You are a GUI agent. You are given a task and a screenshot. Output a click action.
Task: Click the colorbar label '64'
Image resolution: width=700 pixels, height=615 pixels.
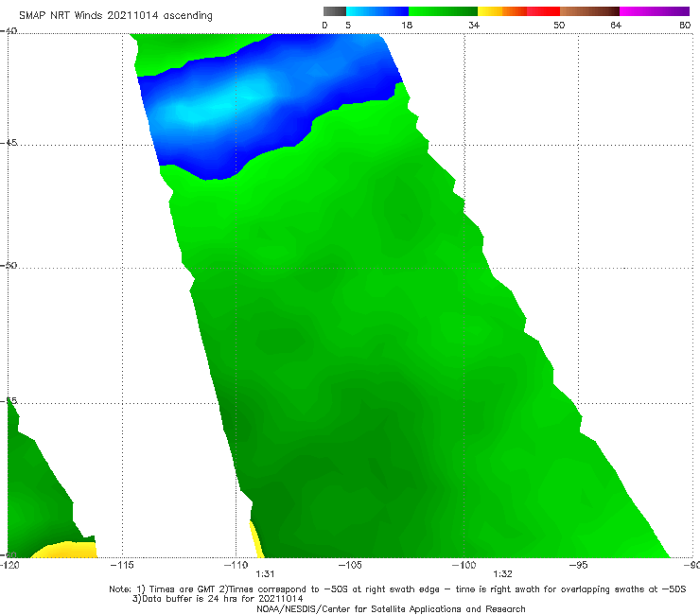point(616,25)
